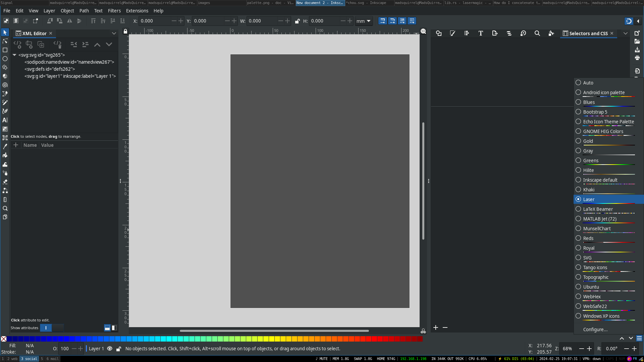644x362 pixels.
Task: Toggle the Show attributes switch
Action: tap(52, 328)
